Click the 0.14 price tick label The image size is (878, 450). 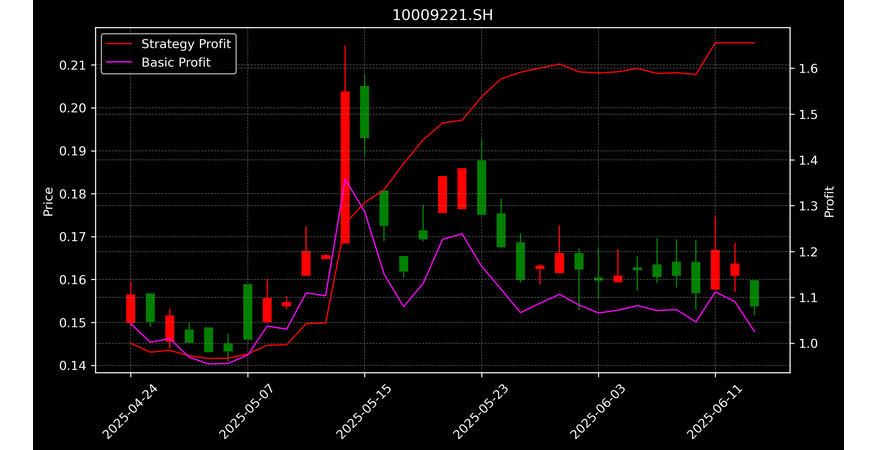coord(72,365)
